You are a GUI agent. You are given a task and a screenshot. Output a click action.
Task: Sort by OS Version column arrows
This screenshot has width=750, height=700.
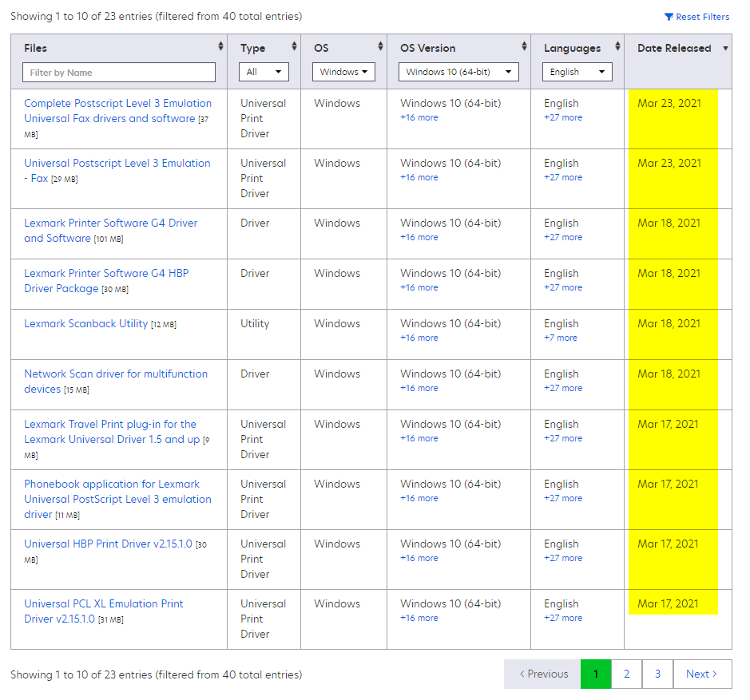[524, 47]
